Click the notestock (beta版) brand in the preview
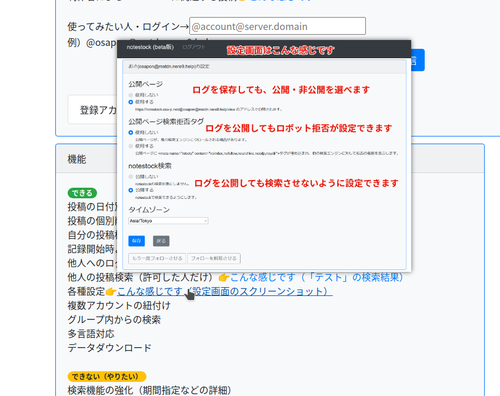Image resolution: width=500 pixels, height=396 pixels. (x=150, y=47)
